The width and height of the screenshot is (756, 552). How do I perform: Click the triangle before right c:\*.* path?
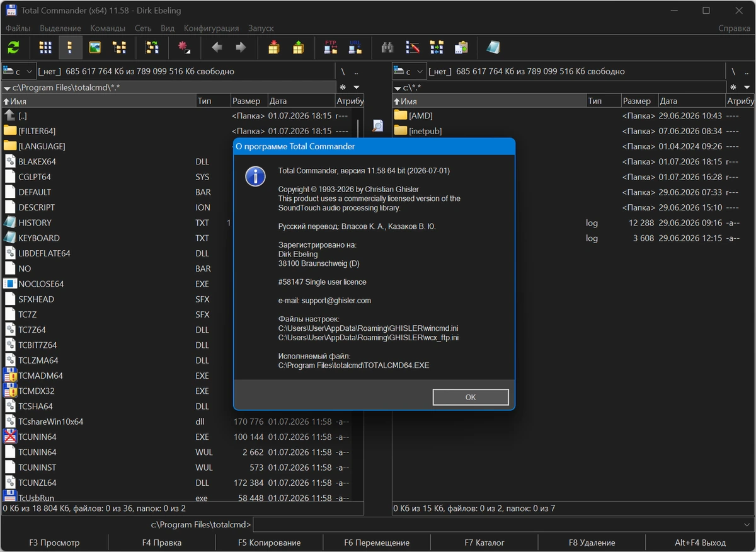coord(398,88)
